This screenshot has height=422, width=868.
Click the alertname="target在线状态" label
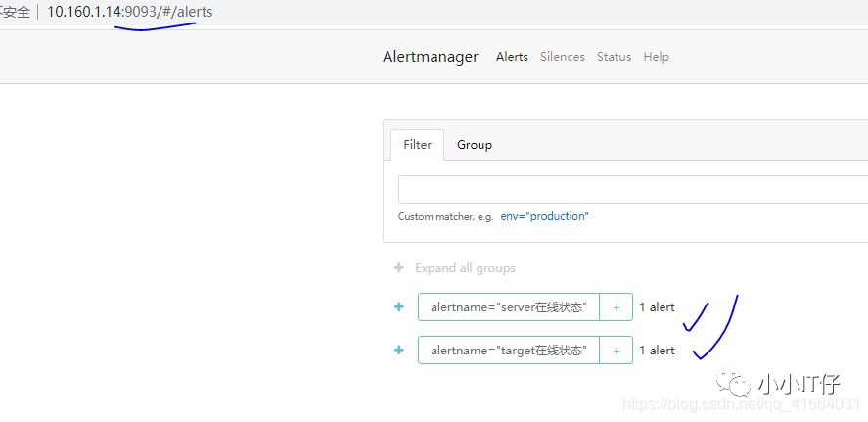pos(509,351)
